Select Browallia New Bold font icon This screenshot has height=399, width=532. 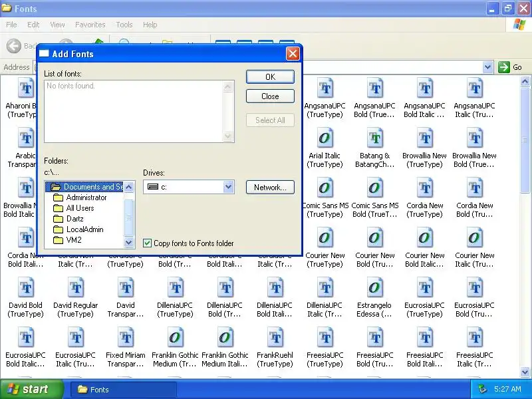pyautogui.click(x=474, y=138)
